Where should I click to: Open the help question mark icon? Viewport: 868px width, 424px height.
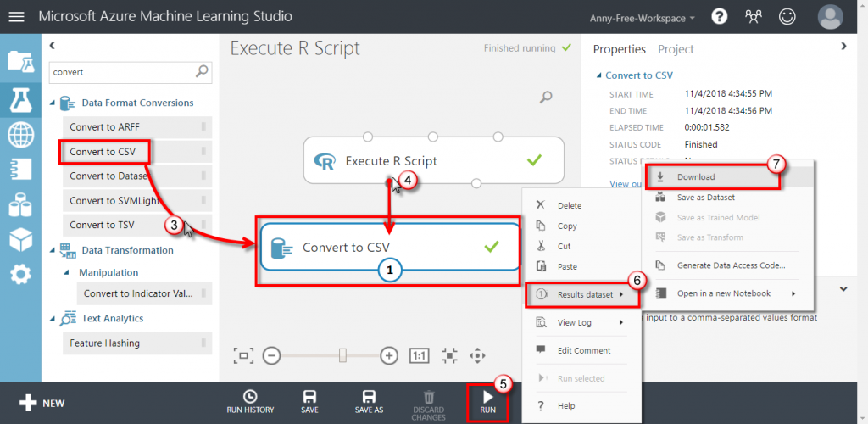(719, 17)
